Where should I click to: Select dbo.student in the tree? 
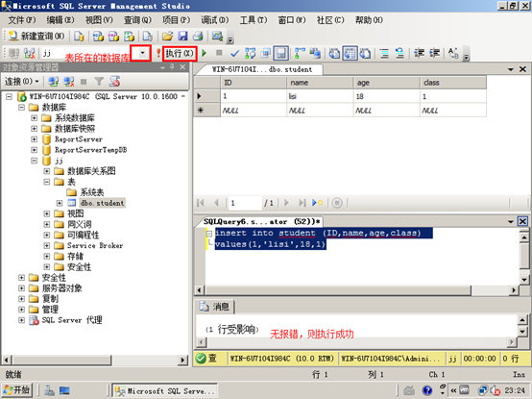102,203
